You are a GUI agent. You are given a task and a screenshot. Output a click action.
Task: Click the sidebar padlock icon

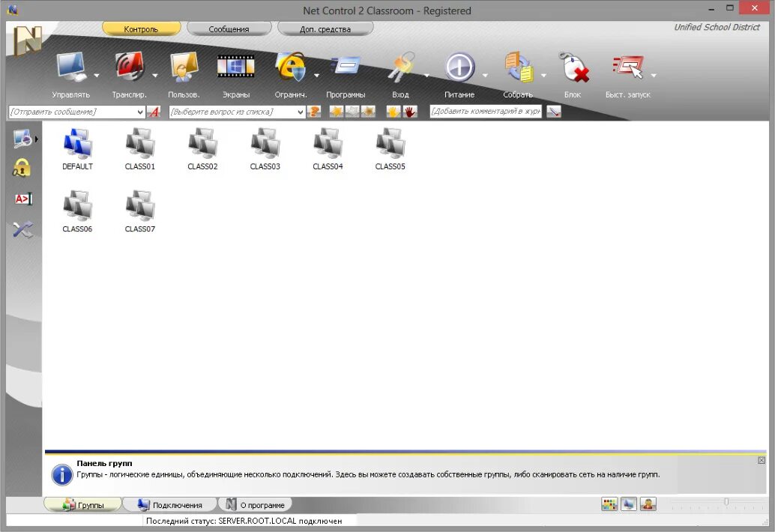coord(21,168)
